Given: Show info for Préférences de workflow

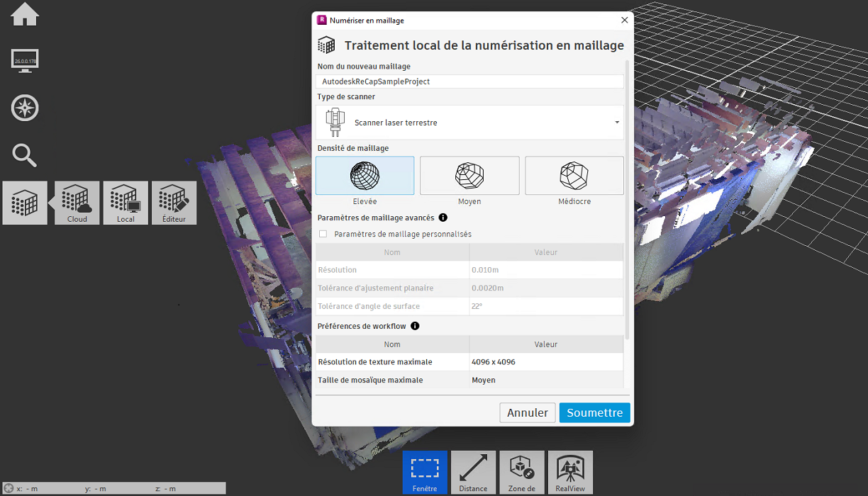Looking at the screenshot, I should (415, 326).
